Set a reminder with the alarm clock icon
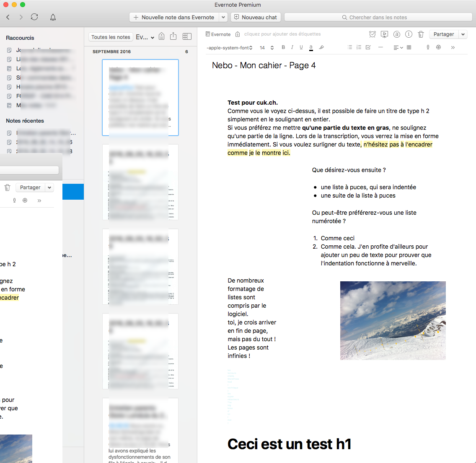Screen dimensions: 476x463 tap(373, 34)
